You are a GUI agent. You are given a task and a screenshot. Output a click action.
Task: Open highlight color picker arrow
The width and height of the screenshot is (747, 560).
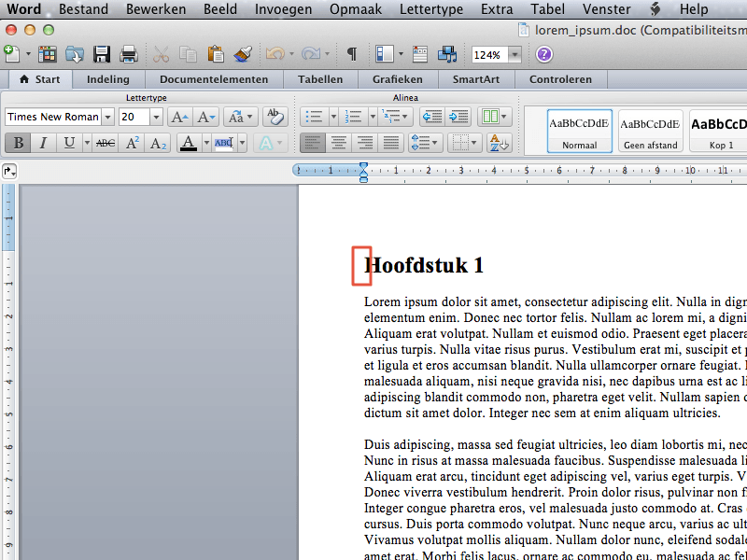click(x=242, y=143)
